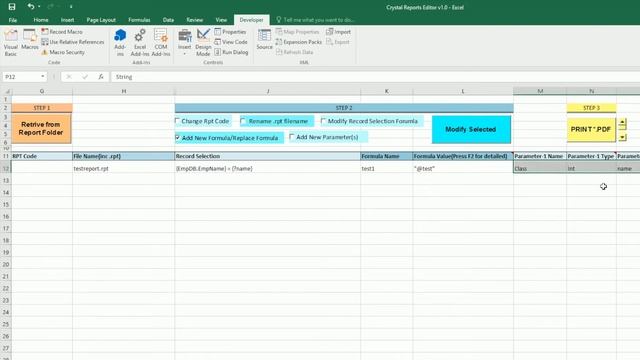Image resolution: width=640 pixels, height=360 pixels.
Task: Start Record Macro
Action: [x=62, y=32]
